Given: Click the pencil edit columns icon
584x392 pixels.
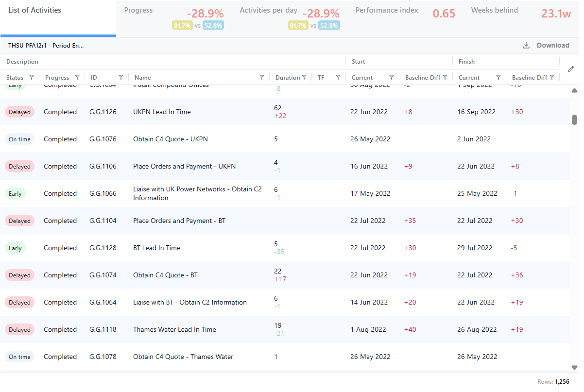Looking at the screenshot, I should 571,69.
